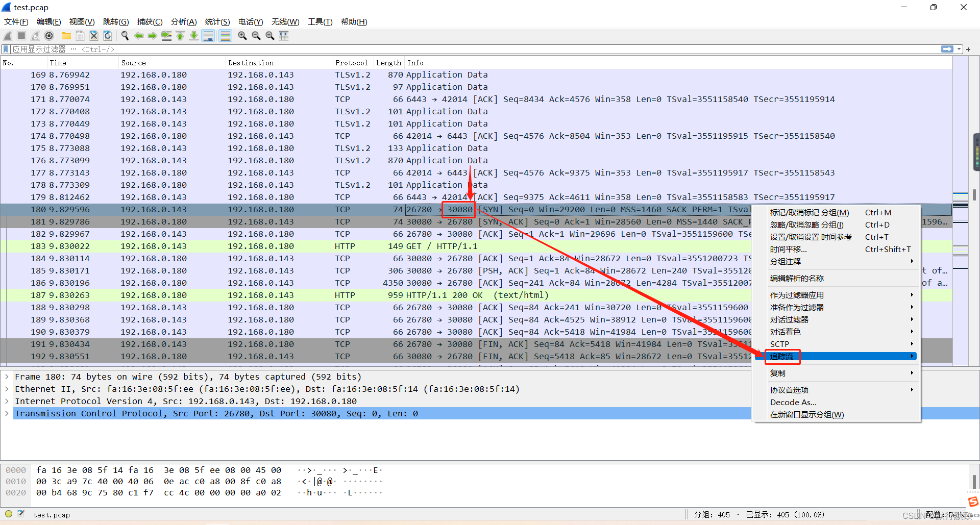Jump to the first packet
980x525 pixels.
click(x=180, y=36)
